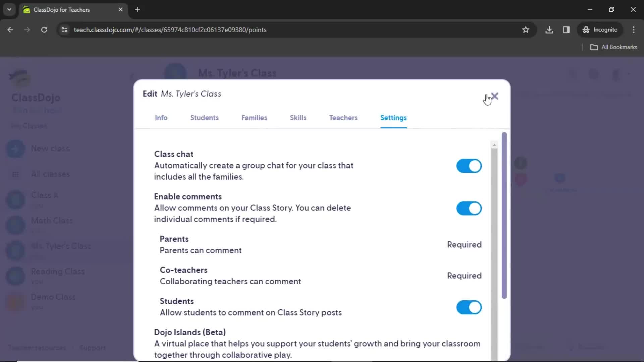Switch to the Info tab

pos(161,118)
